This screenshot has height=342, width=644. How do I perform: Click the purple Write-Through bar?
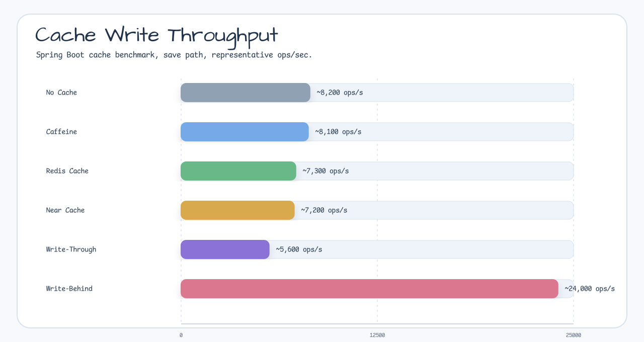point(225,249)
